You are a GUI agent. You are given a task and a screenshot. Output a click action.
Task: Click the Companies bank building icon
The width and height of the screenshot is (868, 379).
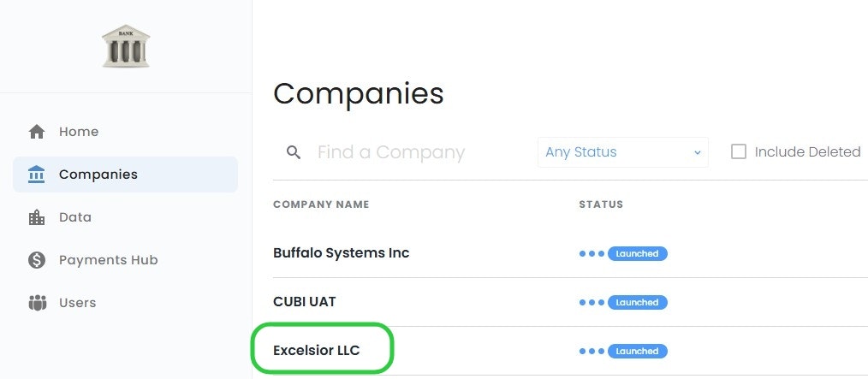click(x=37, y=175)
